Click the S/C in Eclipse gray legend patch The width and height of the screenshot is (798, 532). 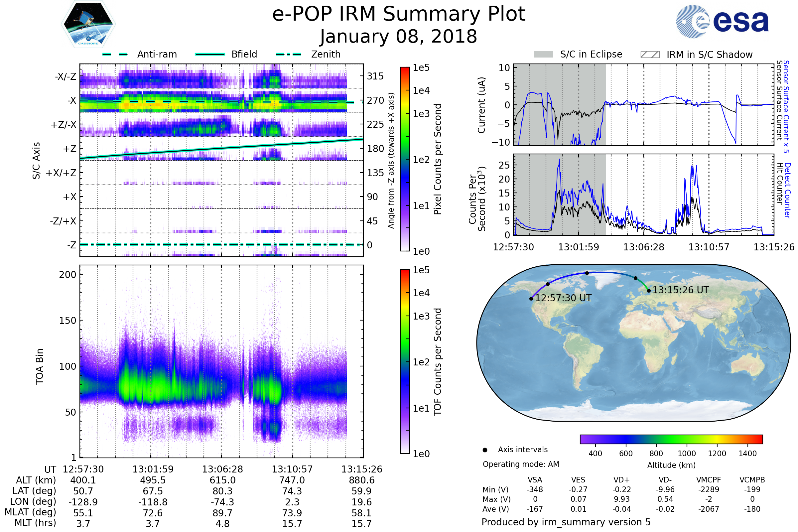tap(543, 55)
